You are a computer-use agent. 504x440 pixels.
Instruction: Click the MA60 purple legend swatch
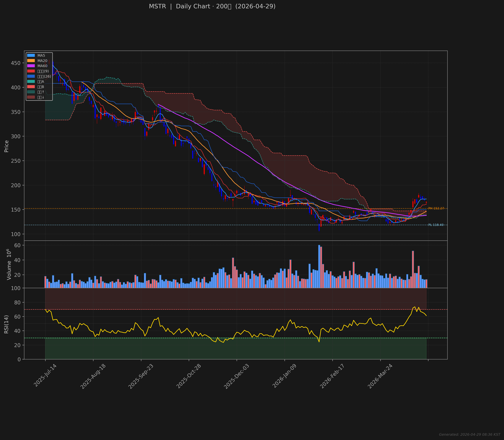[31, 66]
